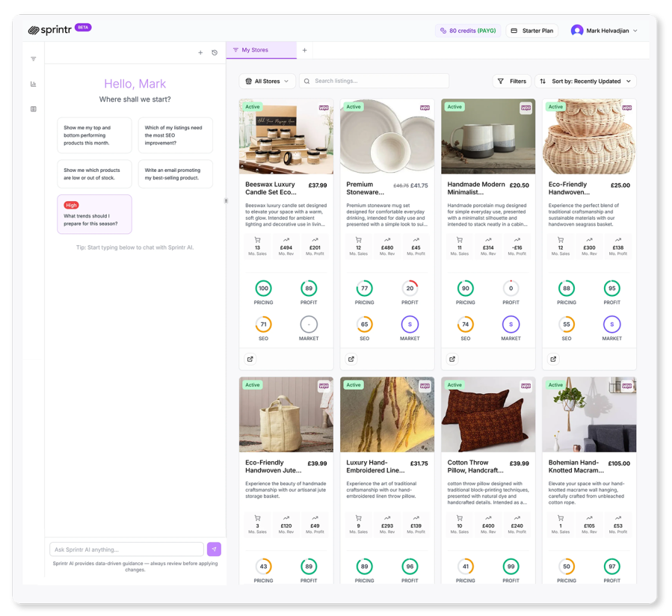Screen dimensions: 672x616
Task: Click price £105.00 on Bohemian card
Action: [x=619, y=463]
